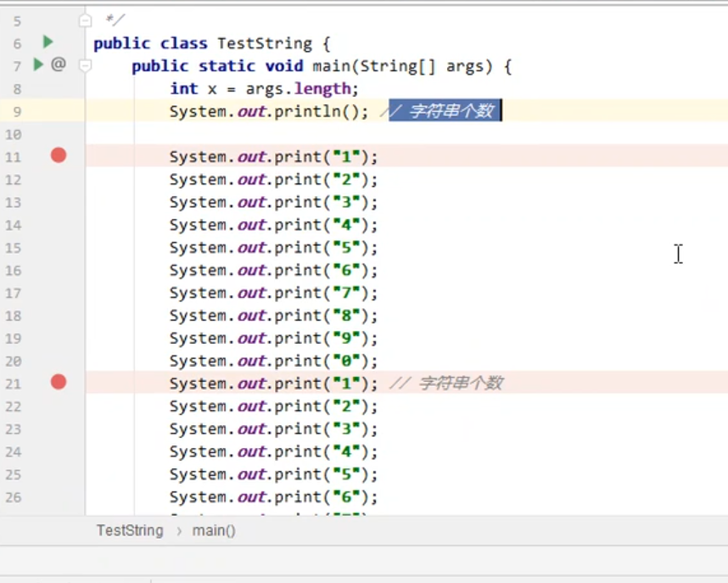The image size is (728, 583).
Task: Click the string "3" on line 23
Action: [346, 429]
